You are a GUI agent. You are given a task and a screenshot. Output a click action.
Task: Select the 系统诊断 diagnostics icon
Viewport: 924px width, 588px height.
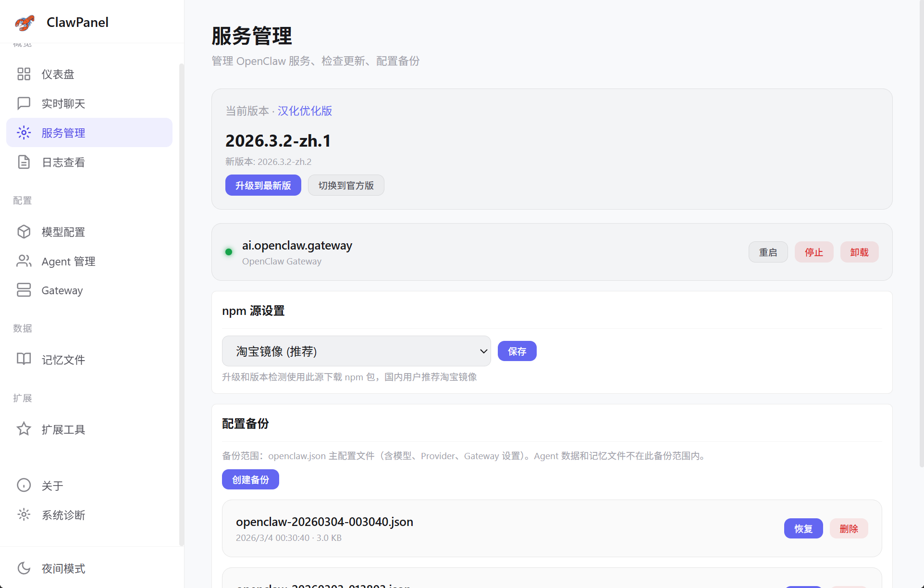coord(24,514)
